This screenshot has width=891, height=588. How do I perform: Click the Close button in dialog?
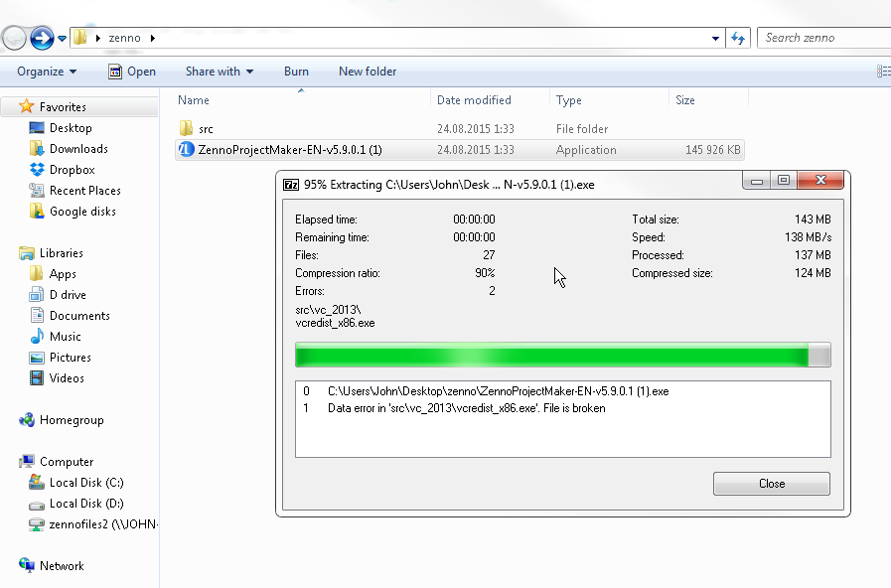pos(772,484)
